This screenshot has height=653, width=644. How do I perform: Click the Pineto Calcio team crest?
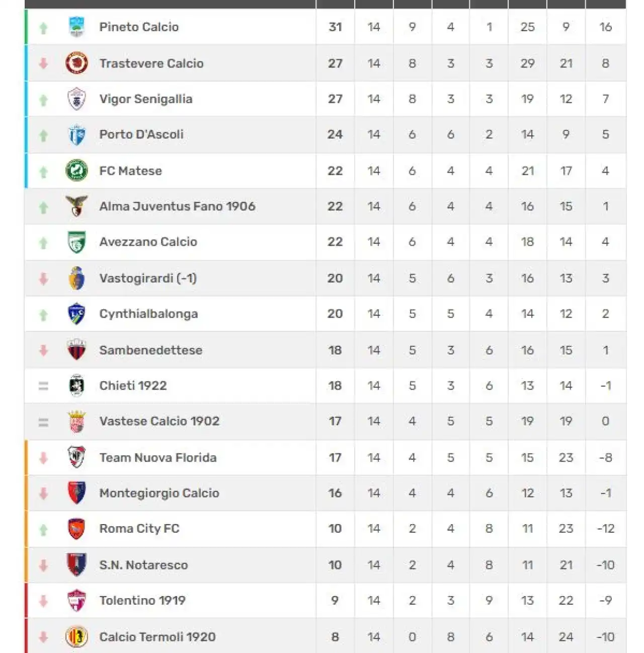[x=76, y=27]
